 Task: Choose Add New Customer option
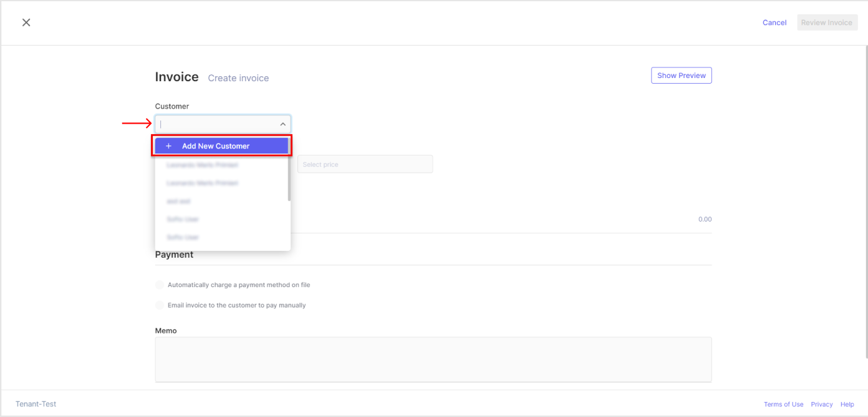point(221,146)
